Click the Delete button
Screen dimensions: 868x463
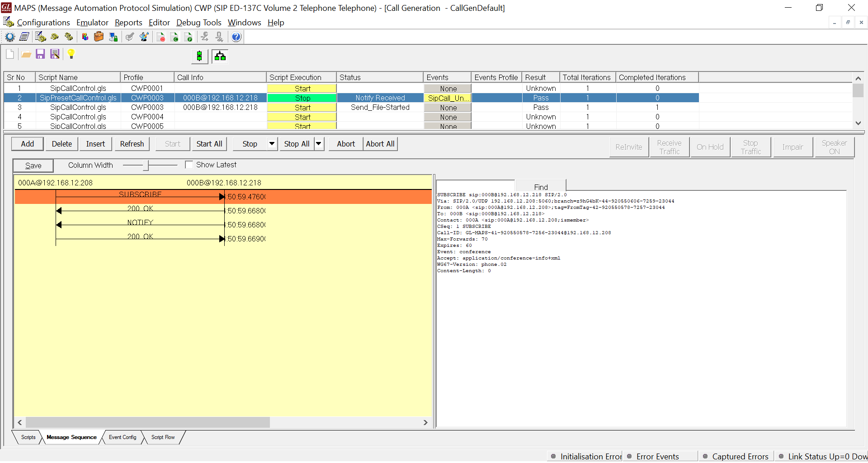[x=62, y=144]
